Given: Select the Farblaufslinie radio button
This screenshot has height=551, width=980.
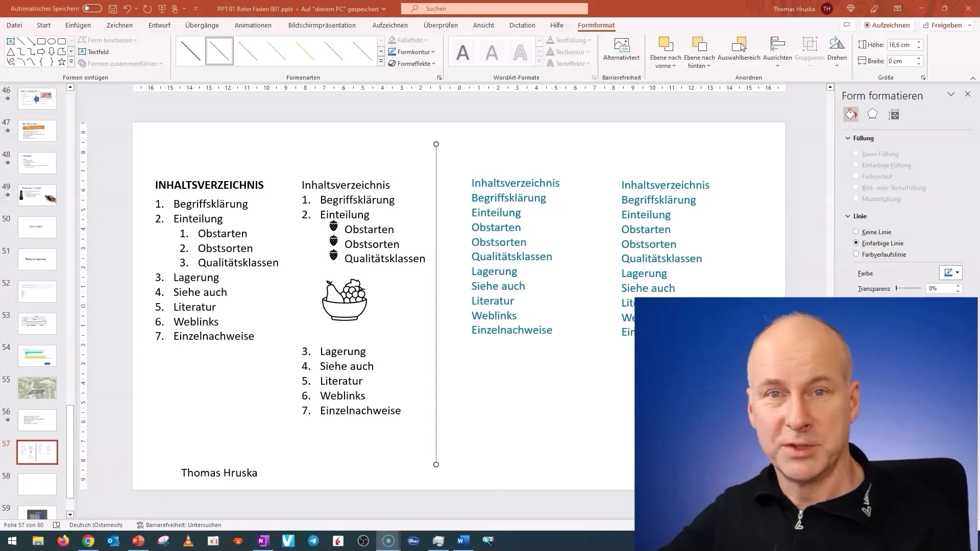Looking at the screenshot, I should click(x=855, y=254).
